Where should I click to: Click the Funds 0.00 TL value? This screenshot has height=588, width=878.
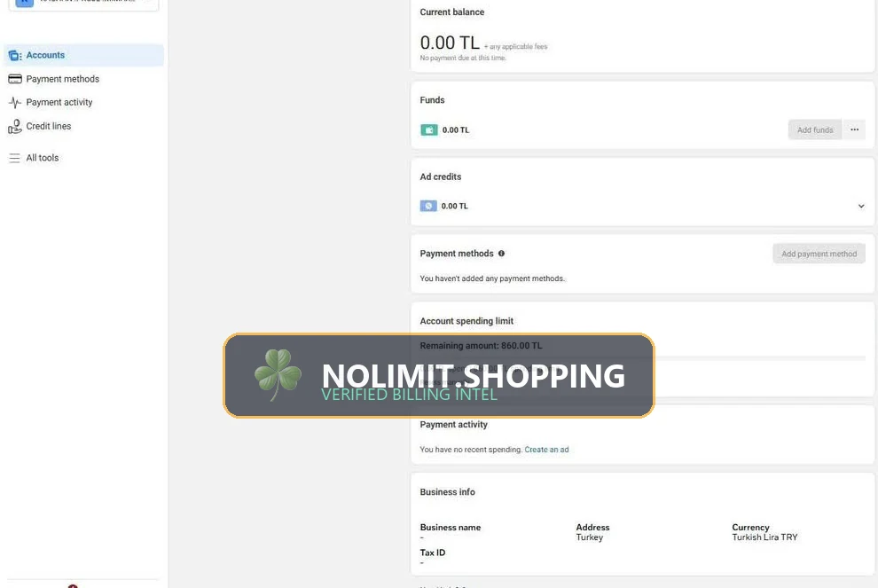point(456,129)
